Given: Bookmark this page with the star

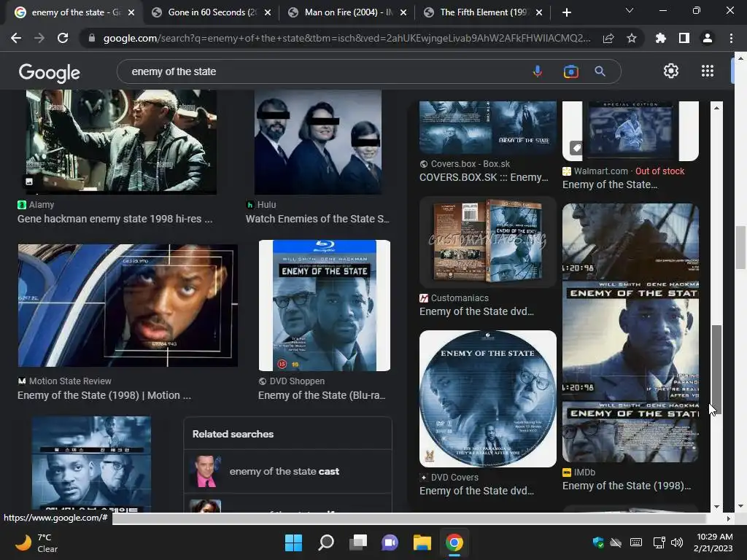Looking at the screenshot, I should click(632, 38).
